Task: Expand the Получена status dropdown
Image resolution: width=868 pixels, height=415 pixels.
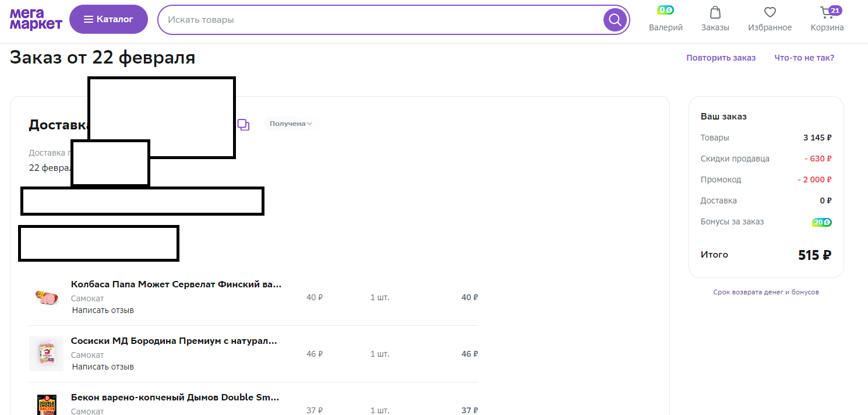Action: pyautogui.click(x=291, y=124)
